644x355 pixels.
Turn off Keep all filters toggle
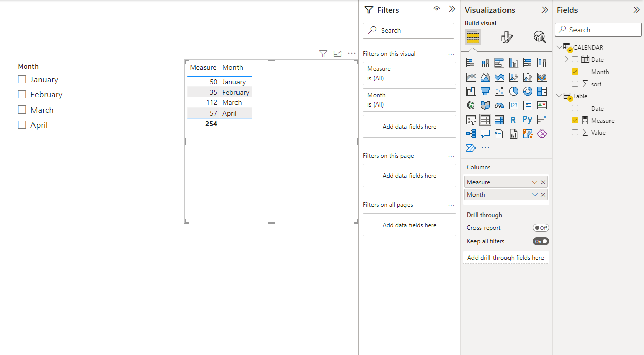click(x=541, y=242)
